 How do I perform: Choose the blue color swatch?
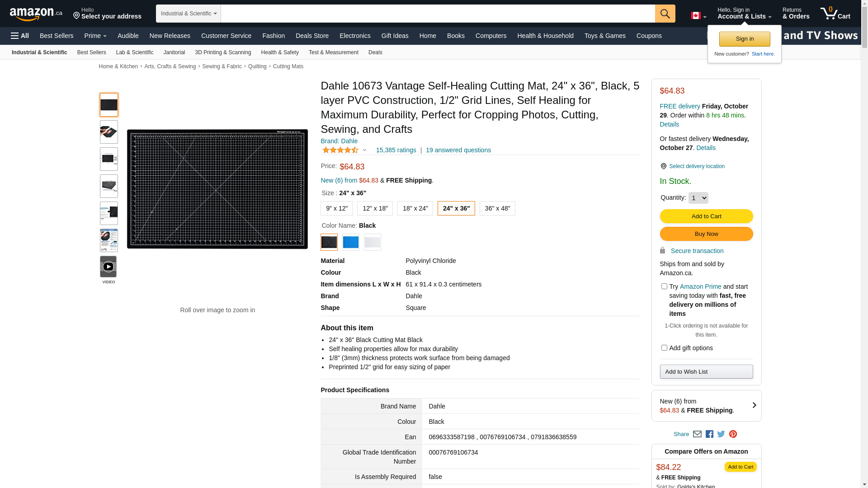(350, 242)
